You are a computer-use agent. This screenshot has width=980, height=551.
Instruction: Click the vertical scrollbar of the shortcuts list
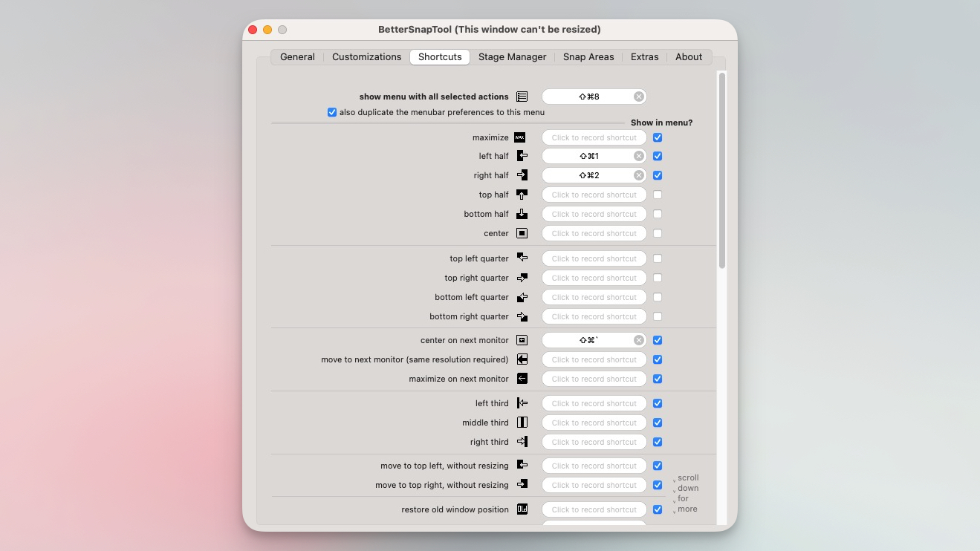[722, 171]
